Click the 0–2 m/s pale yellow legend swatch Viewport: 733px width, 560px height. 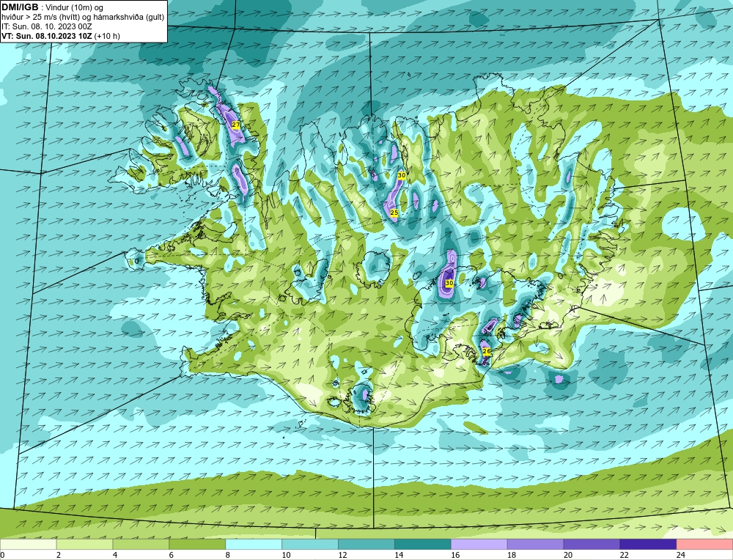(x=28, y=544)
